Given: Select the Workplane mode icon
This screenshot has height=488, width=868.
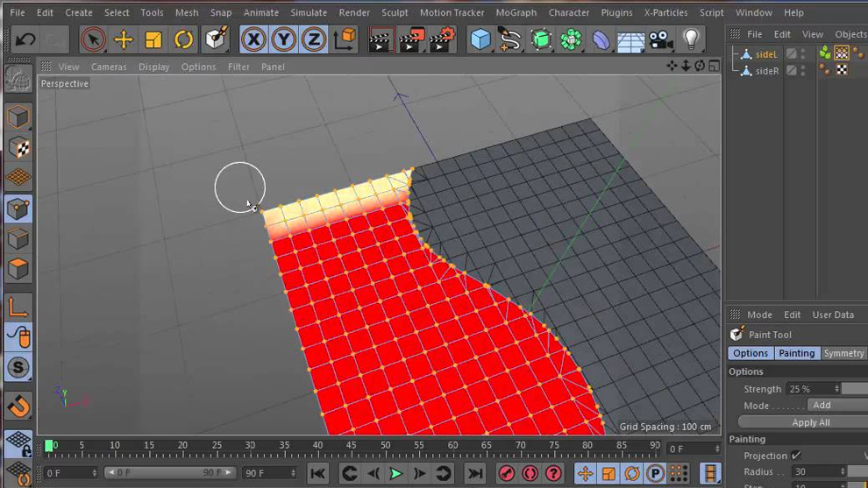Looking at the screenshot, I should (x=18, y=178).
